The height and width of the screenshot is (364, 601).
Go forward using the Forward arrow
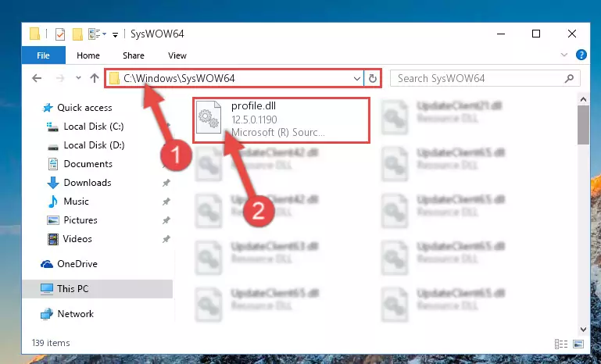(x=60, y=78)
